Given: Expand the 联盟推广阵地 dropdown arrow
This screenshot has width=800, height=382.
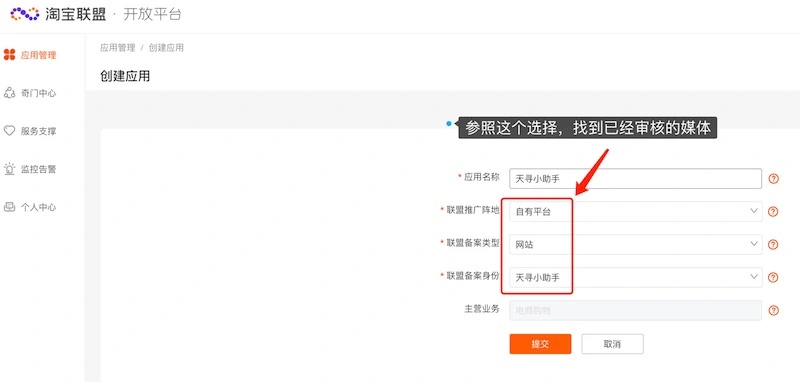Looking at the screenshot, I should pyautogui.click(x=754, y=211).
